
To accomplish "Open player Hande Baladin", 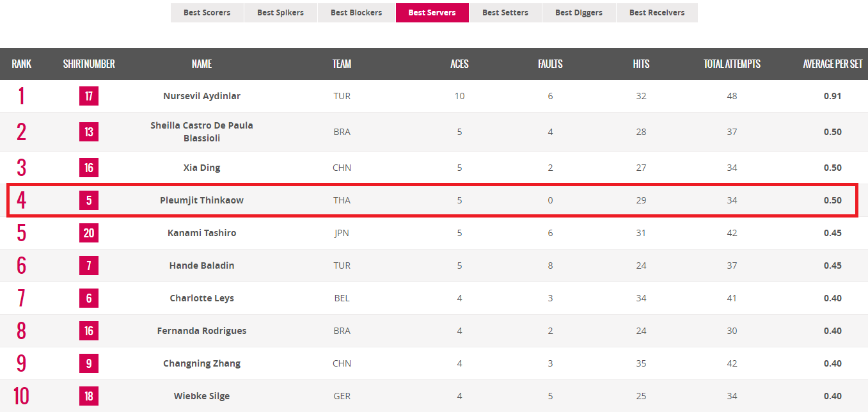I will point(201,265).
